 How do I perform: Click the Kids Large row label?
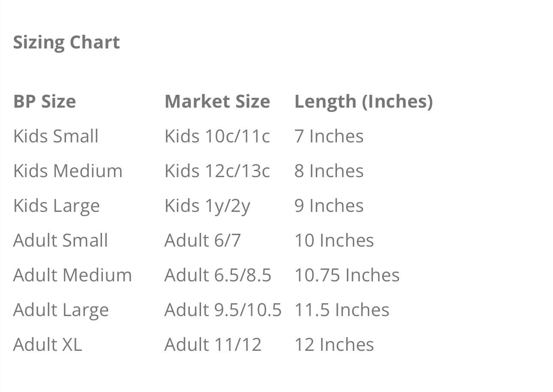click(57, 206)
